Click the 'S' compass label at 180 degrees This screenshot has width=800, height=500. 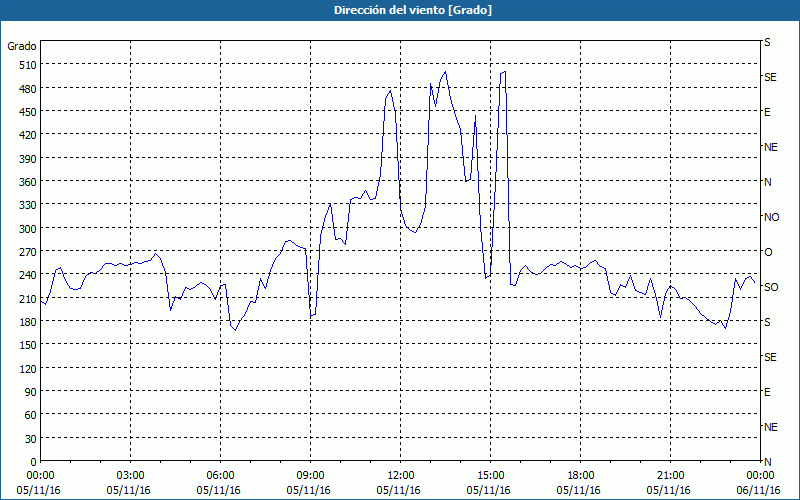(x=767, y=322)
